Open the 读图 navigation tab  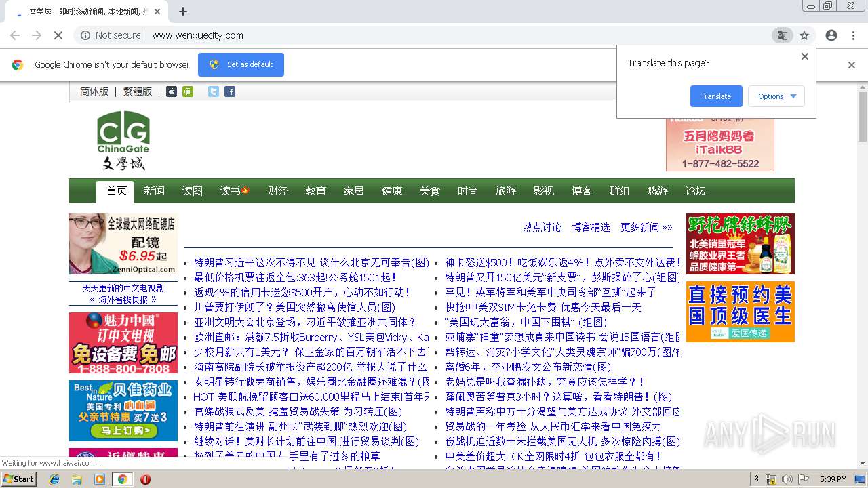pyautogui.click(x=192, y=191)
